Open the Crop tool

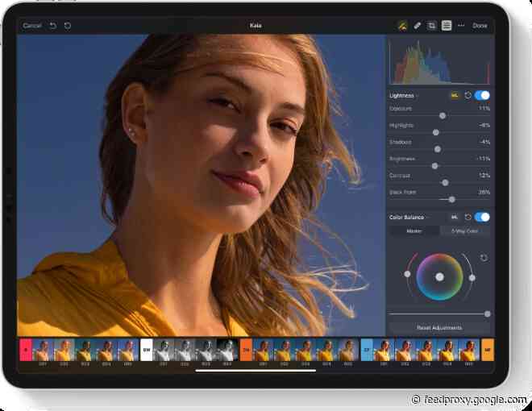click(431, 26)
